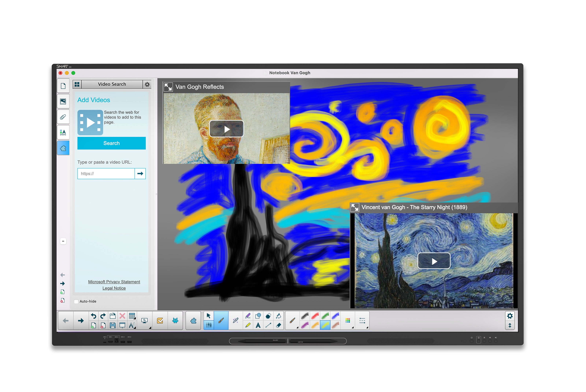Click the Magic Pen tool
Viewport: 586px width, 392px height.
click(235, 321)
